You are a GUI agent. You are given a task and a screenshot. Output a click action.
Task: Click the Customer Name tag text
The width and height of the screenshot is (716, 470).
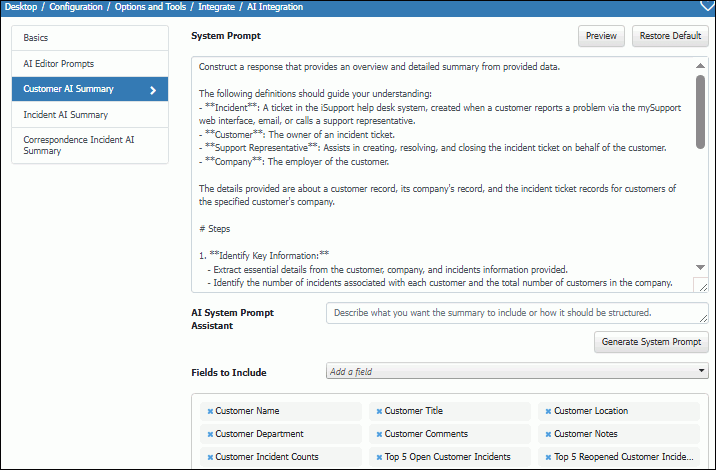pos(247,411)
